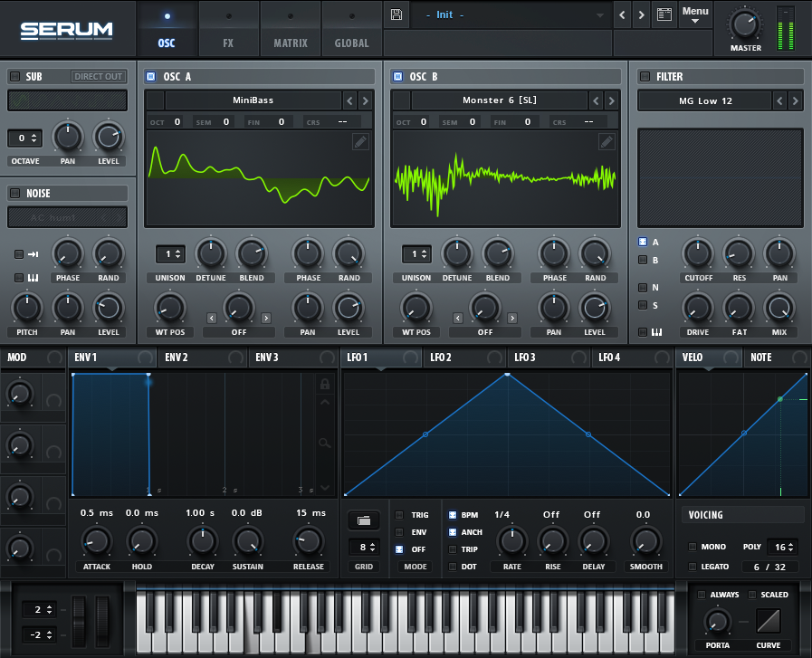Click the previous warp mode arrow in OSC A
Image resolution: width=812 pixels, height=658 pixels.
[211, 318]
